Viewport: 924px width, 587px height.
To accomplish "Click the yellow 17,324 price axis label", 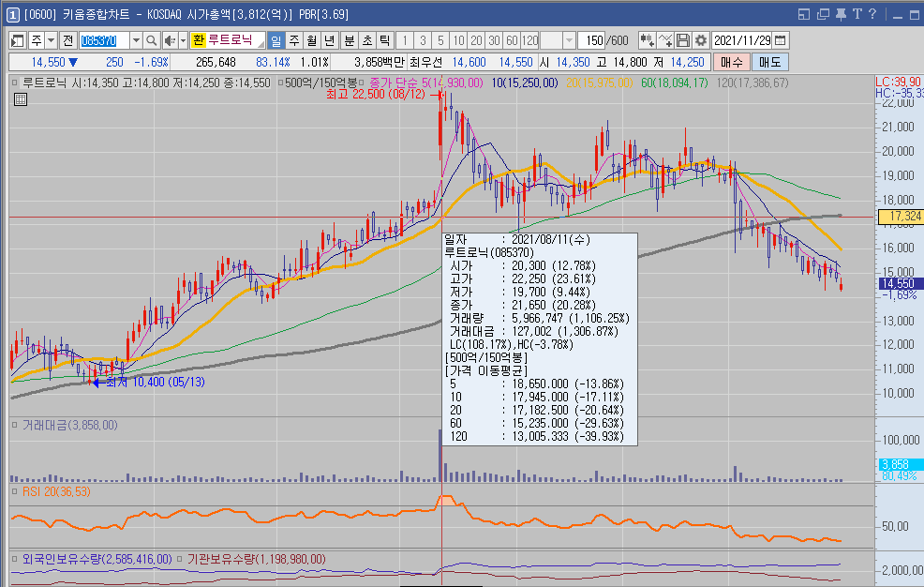I will click(x=901, y=217).
